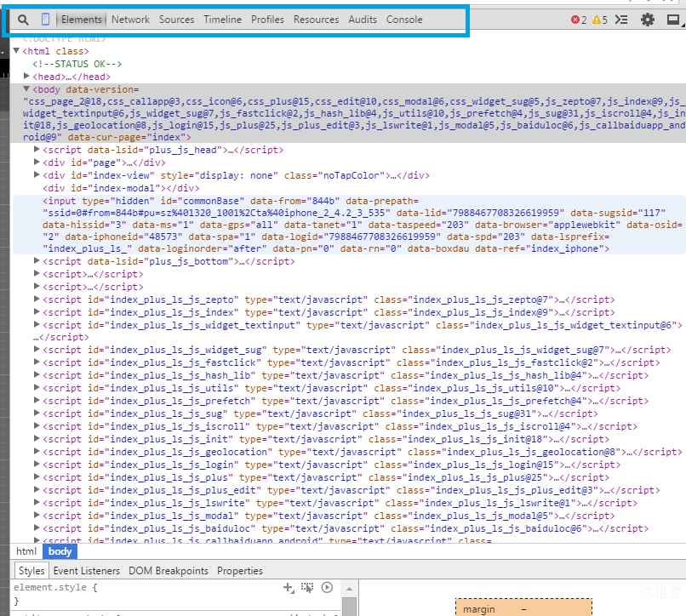This screenshot has height=616, width=686.
Task: Toggle the mobile device mode icon
Action: [45, 20]
